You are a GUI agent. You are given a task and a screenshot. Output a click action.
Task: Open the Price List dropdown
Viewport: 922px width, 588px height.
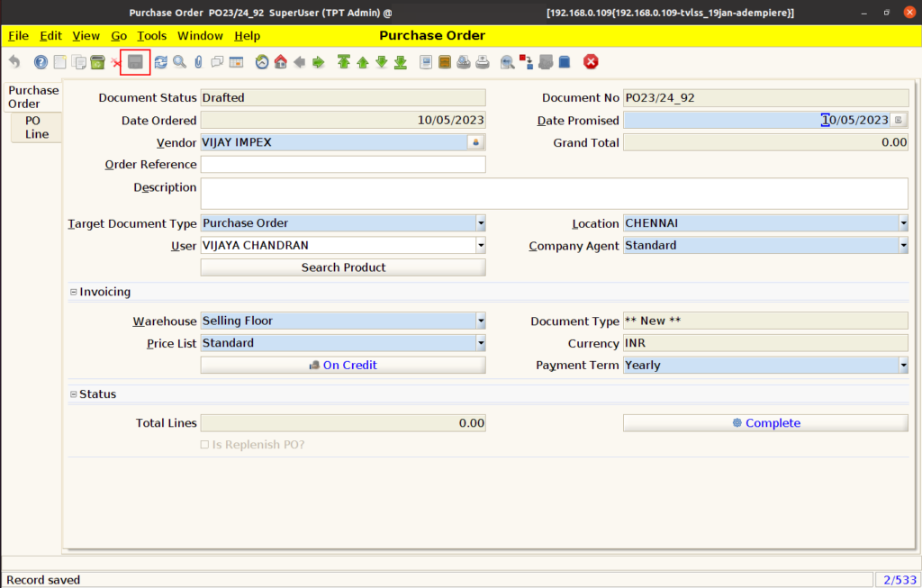tap(481, 343)
